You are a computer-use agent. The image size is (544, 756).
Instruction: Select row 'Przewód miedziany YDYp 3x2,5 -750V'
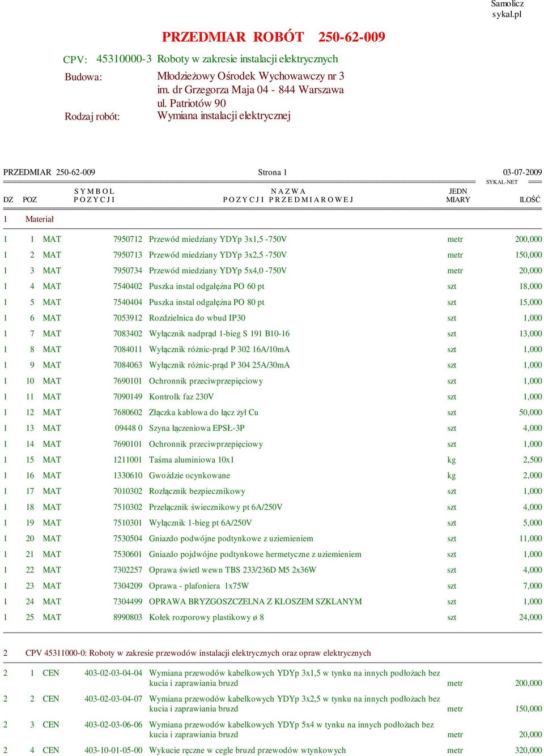(272, 255)
